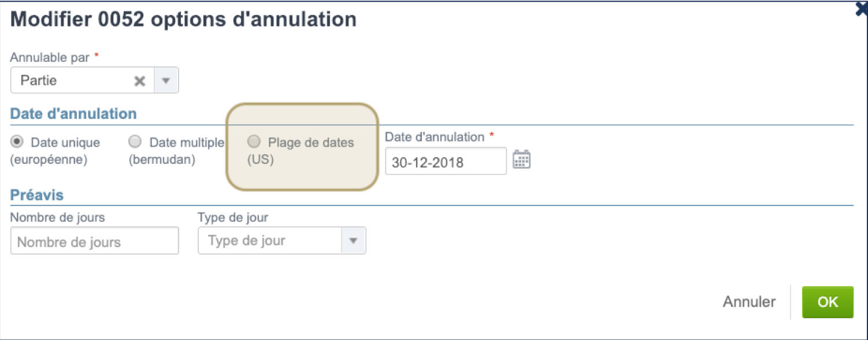Viewport: 868px width, 340px height.
Task: Confirm changes with the OK button
Action: [x=828, y=301]
